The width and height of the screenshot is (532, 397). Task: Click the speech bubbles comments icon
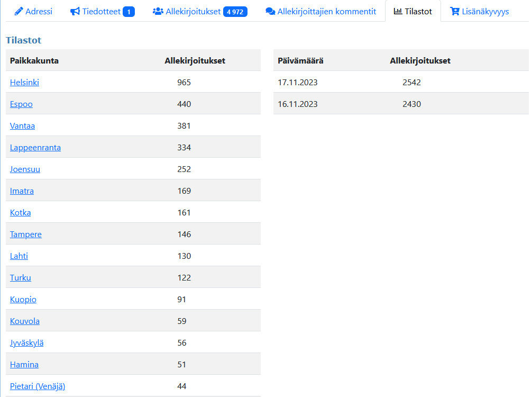(x=270, y=11)
